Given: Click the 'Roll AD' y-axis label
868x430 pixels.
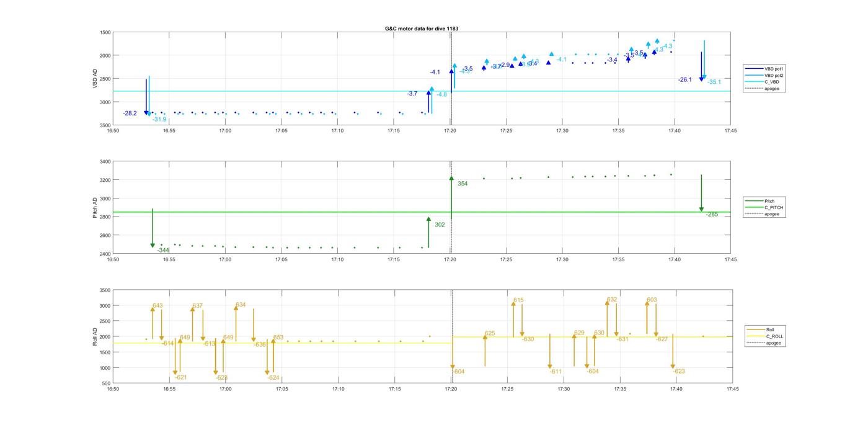Looking at the screenshot, I should coord(95,336).
